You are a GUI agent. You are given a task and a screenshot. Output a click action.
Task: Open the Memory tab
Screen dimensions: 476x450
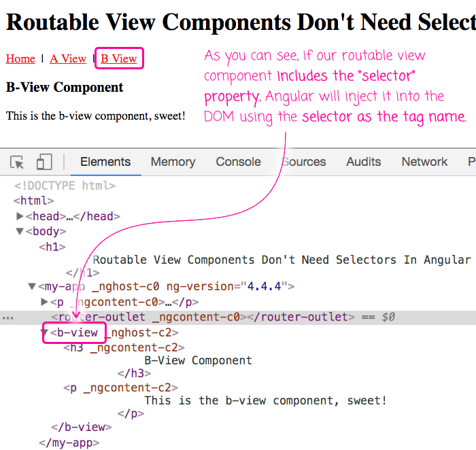(x=173, y=162)
